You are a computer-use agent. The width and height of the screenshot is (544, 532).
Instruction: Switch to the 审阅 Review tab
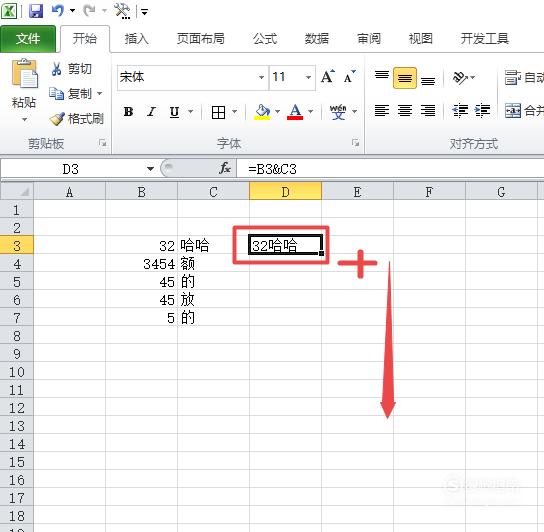pyautogui.click(x=368, y=39)
